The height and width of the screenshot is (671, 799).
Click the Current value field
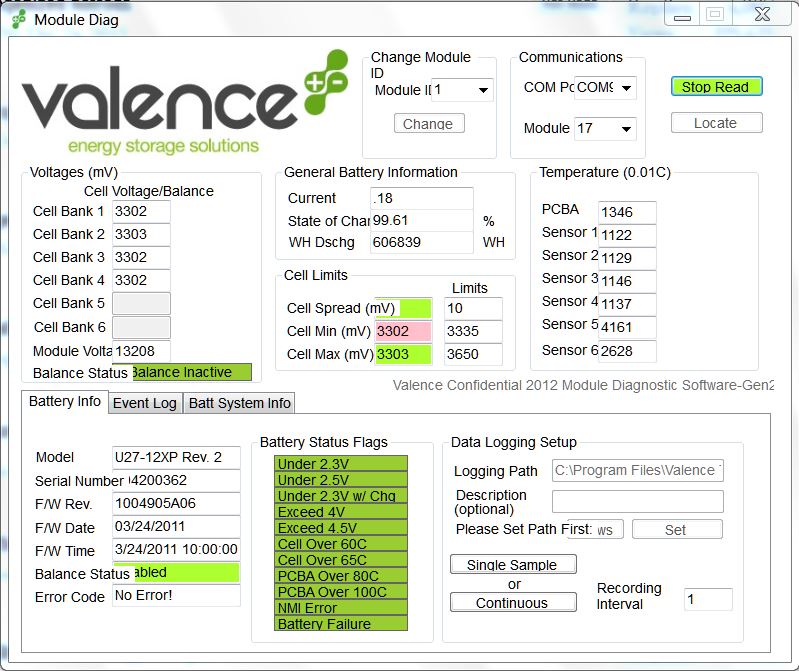422,198
